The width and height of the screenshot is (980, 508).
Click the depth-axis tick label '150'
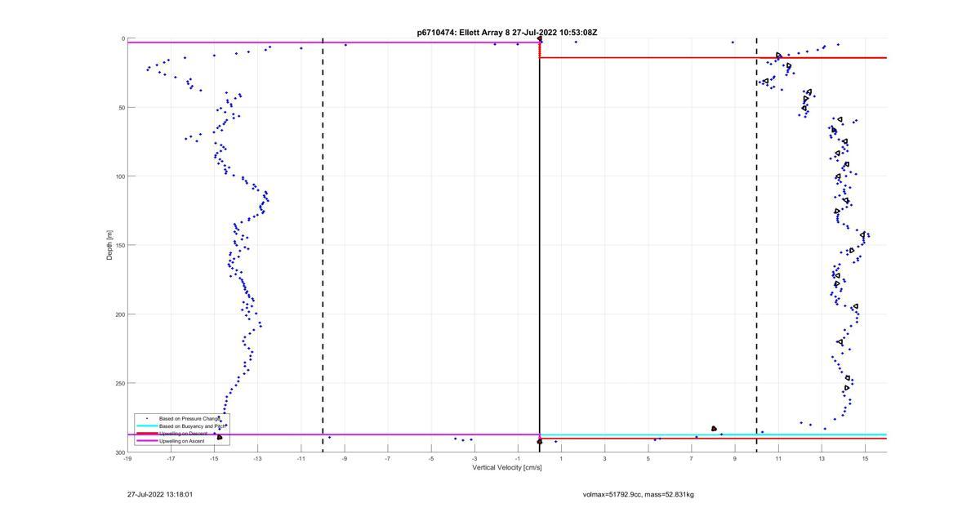point(120,245)
